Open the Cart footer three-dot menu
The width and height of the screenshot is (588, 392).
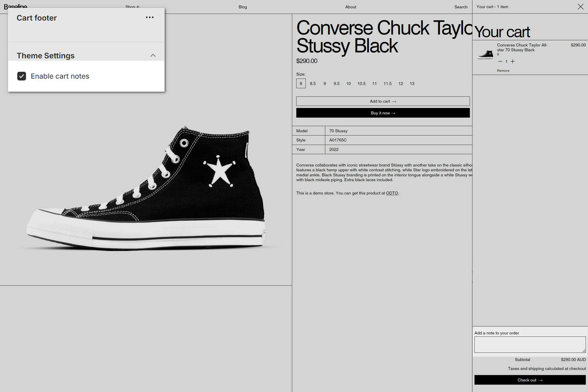(149, 17)
